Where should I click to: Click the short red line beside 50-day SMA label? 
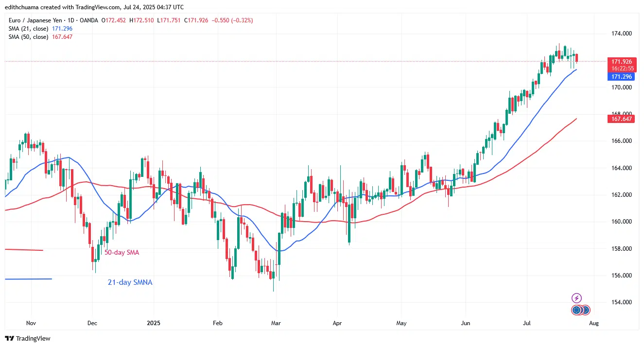coord(24,250)
